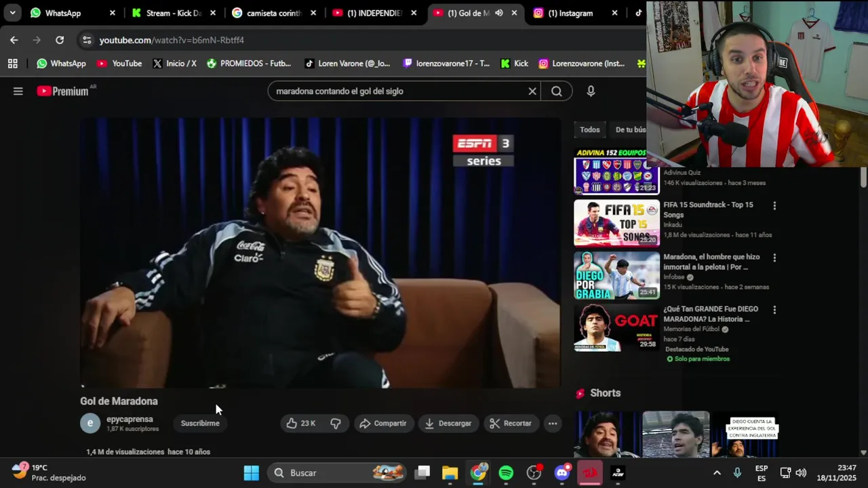
Task: Clip the video using Recortar
Action: (x=511, y=423)
